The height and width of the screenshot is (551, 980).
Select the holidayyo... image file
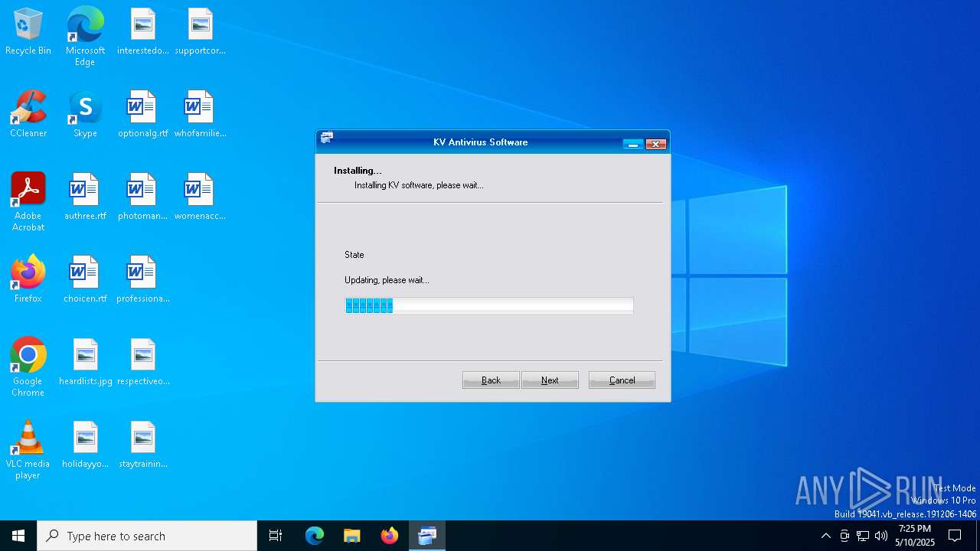click(85, 445)
